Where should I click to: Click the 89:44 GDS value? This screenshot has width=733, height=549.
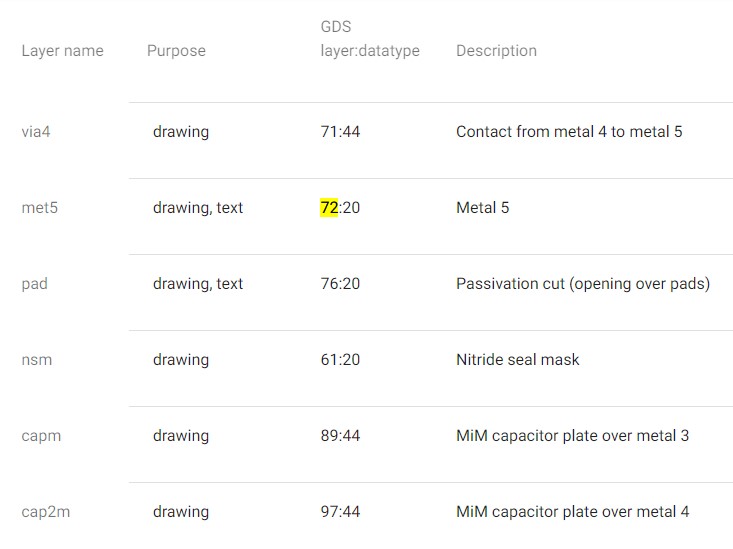(x=340, y=436)
